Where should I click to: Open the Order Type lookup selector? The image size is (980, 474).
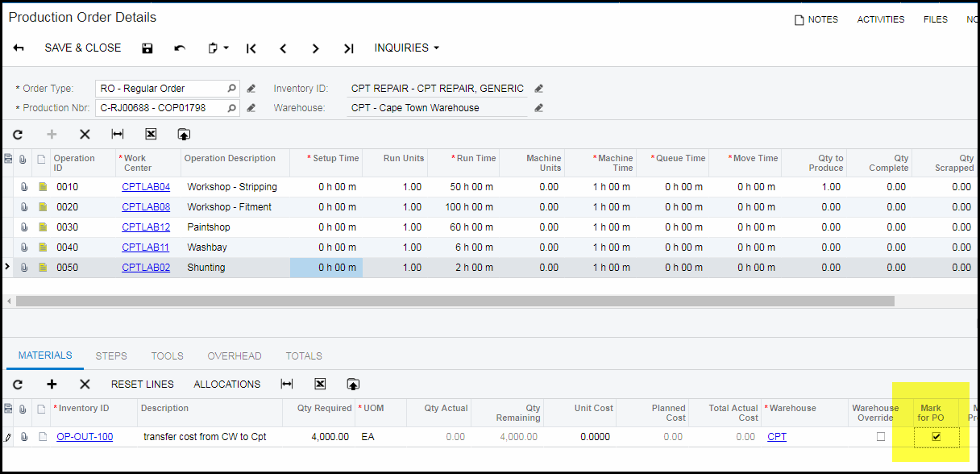pyautogui.click(x=232, y=89)
